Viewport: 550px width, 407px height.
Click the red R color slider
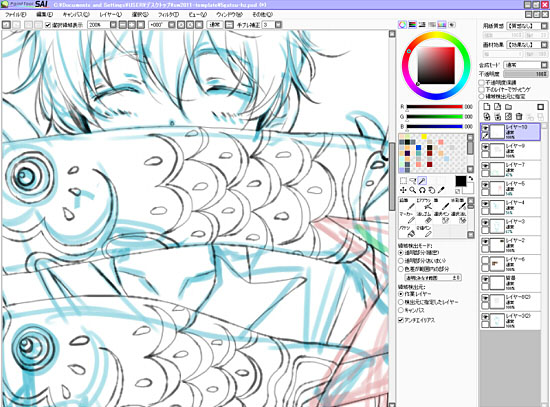pos(435,107)
